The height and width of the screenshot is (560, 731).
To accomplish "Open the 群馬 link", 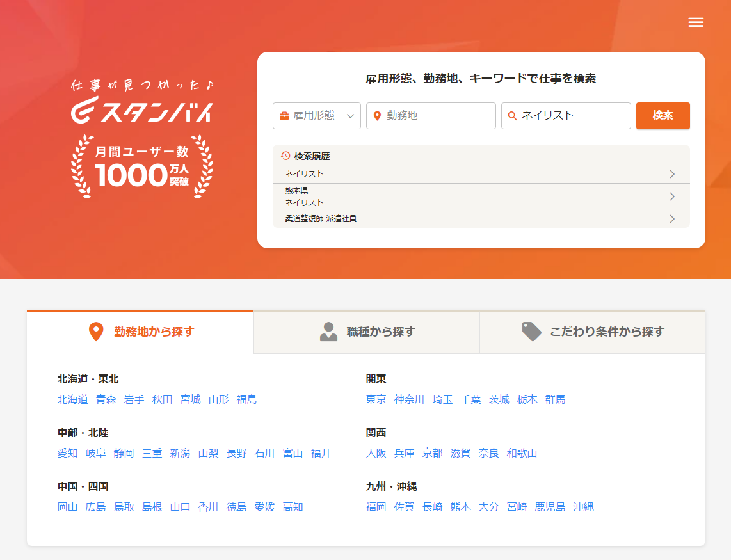I will pyautogui.click(x=555, y=399).
